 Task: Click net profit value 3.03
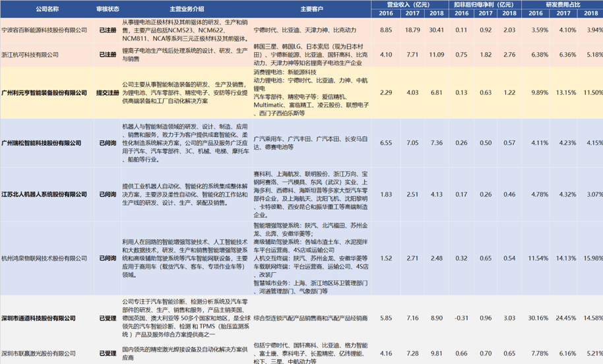point(509,318)
